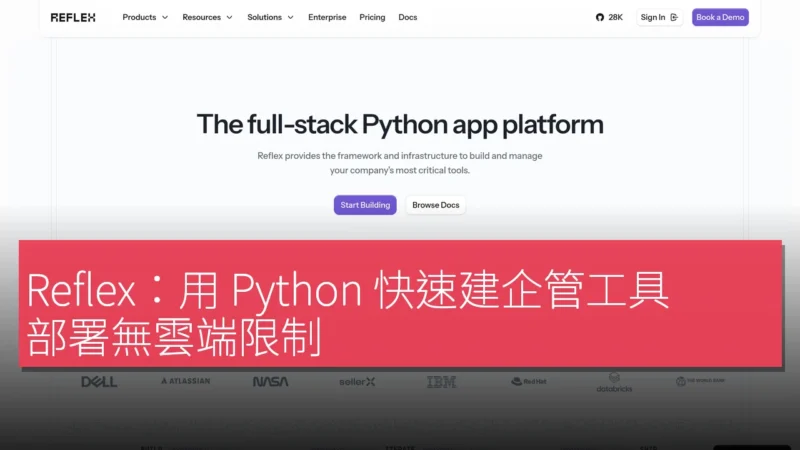Click the 'Reflex provides the framework' description text

point(399,163)
